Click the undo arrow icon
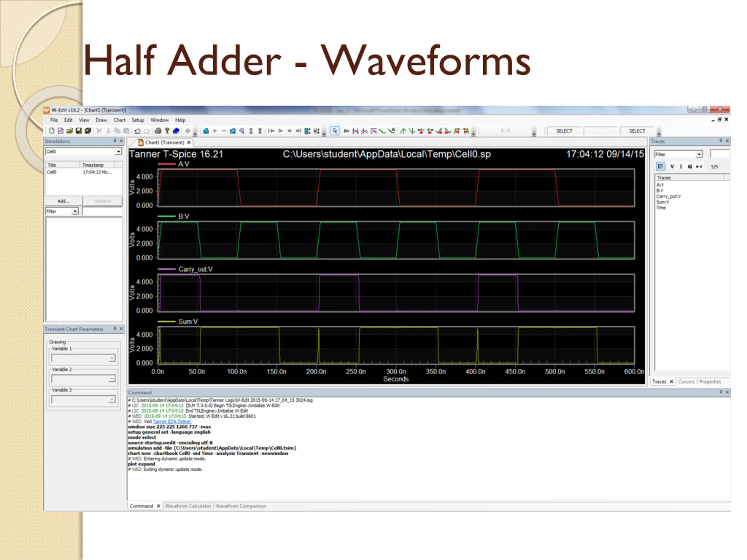The image size is (747, 560). [x=137, y=131]
